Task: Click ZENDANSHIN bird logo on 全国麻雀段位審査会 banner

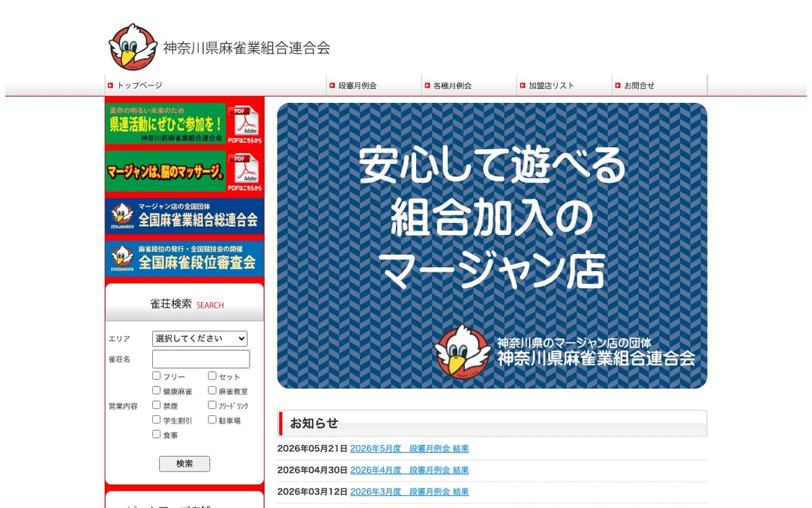Action: 122,258
